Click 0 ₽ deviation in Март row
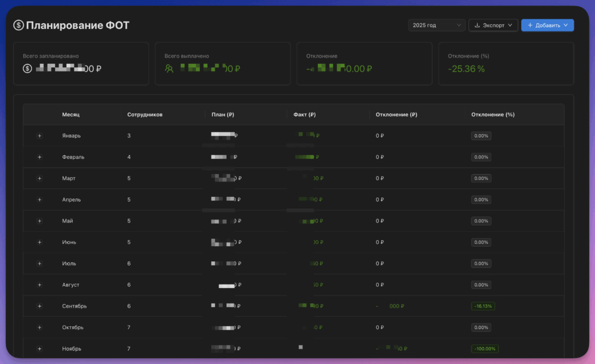Image resolution: width=595 pixels, height=364 pixels. [x=380, y=178]
